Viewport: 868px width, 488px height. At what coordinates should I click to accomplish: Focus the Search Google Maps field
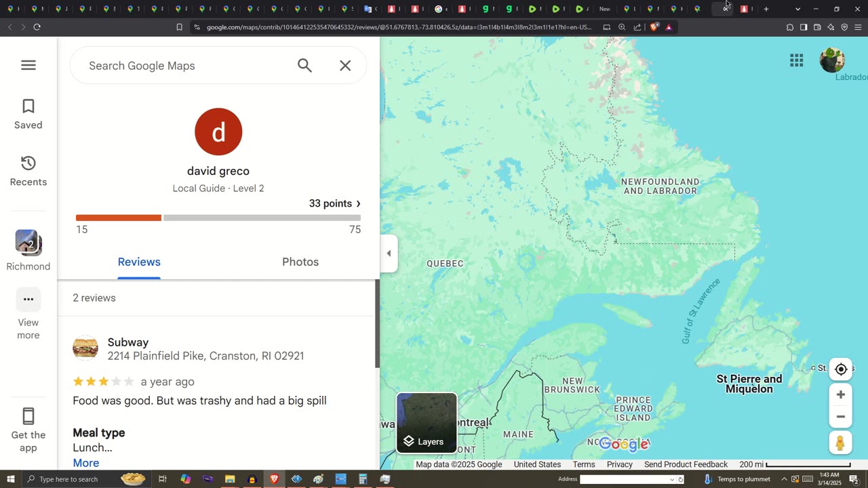183,66
